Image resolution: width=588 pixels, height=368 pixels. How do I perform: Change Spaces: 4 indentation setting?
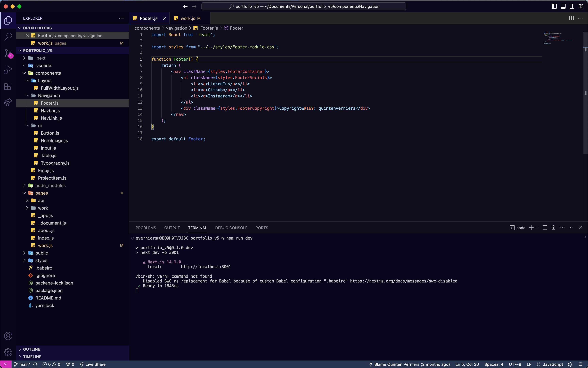pos(494,364)
